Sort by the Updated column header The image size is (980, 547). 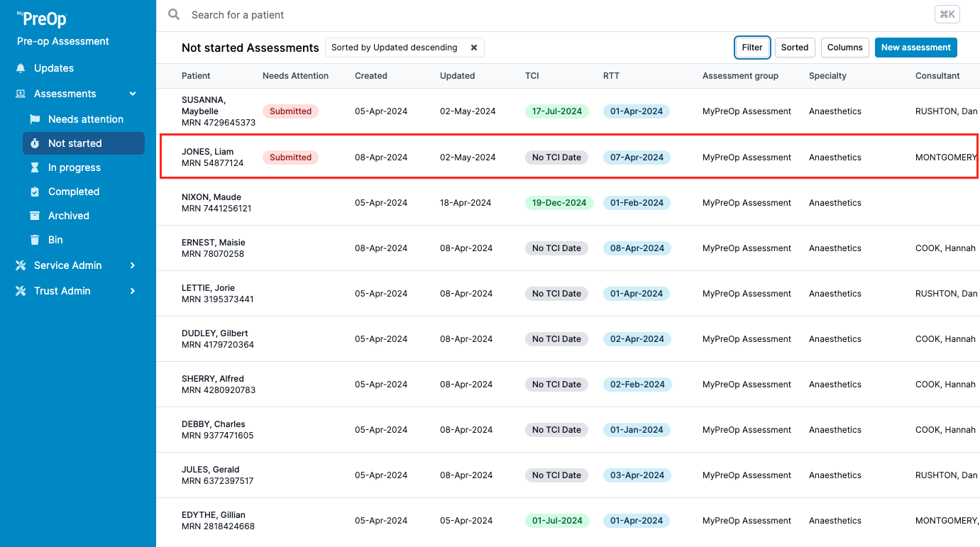458,76
